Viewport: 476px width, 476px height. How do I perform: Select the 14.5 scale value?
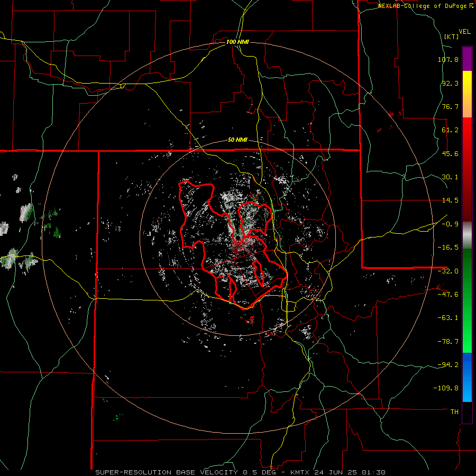(450, 200)
